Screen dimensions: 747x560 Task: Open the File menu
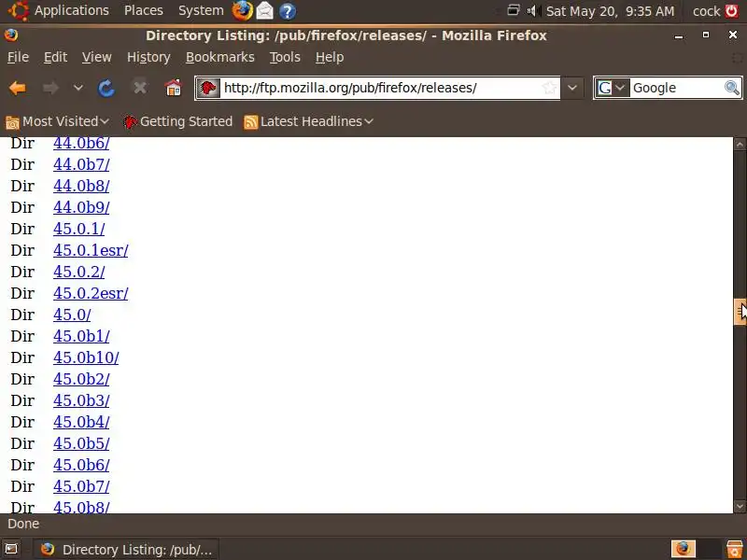point(18,57)
